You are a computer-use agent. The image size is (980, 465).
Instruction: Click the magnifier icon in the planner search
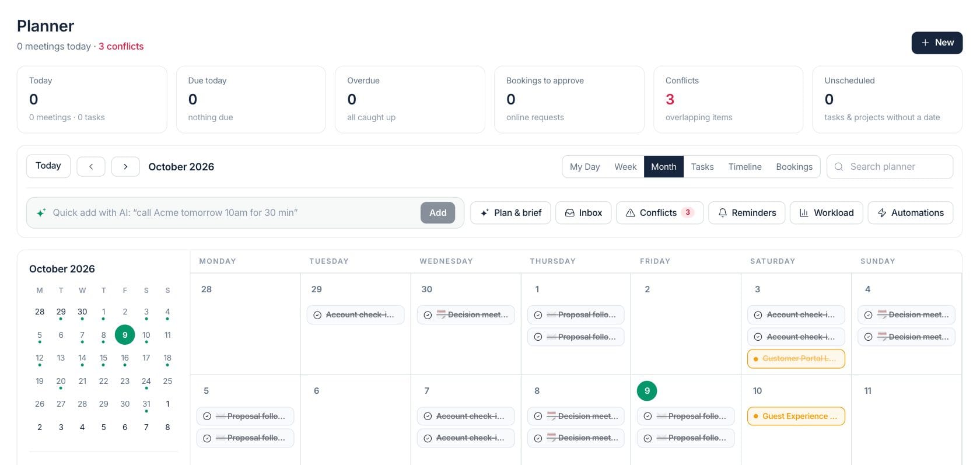click(839, 167)
